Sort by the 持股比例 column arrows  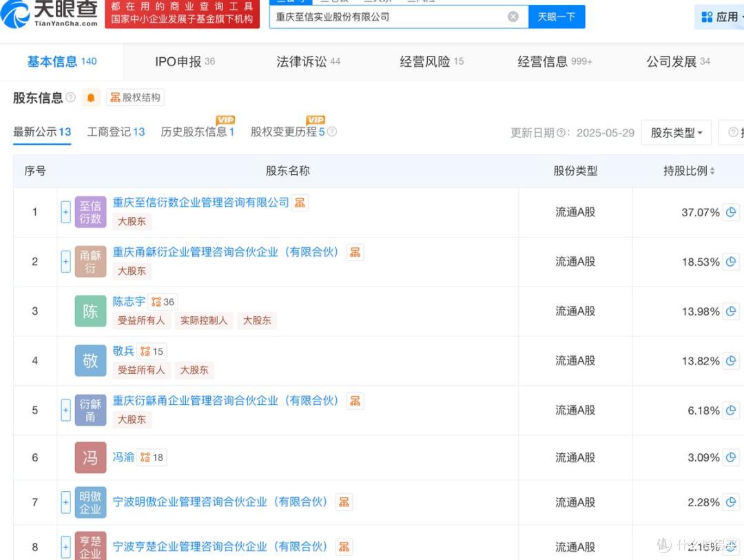coord(712,172)
